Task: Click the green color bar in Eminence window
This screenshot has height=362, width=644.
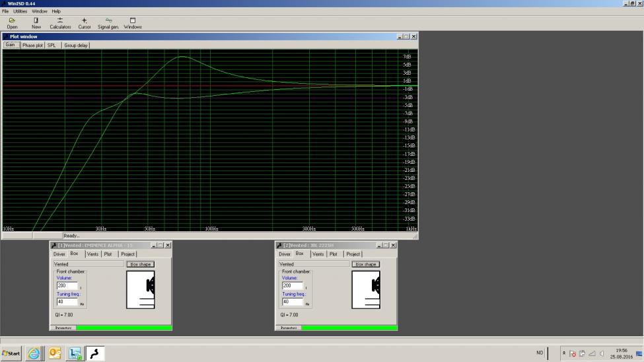Action: [x=124, y=328]
